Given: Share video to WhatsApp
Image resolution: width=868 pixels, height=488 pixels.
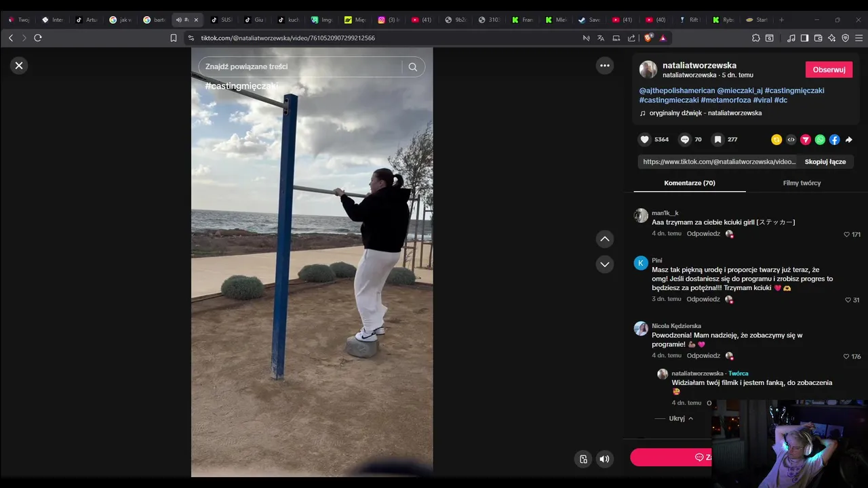Looking at the screenshot, I should [x=820, y=140].
